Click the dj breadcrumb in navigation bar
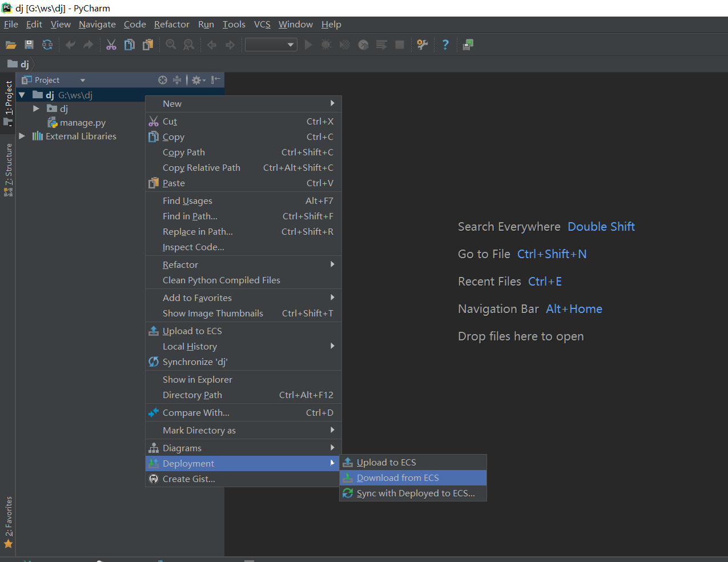This screenshot has width=728, height=562. [x=18, y=64]
